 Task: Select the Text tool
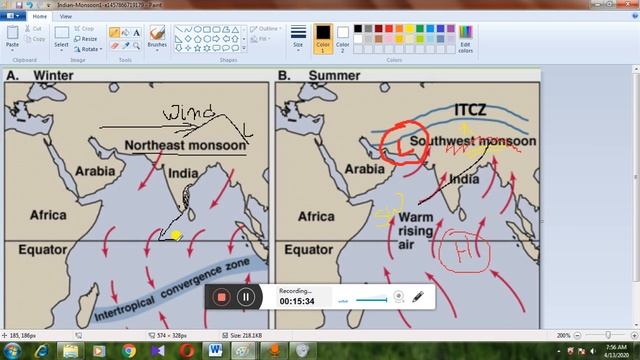[x=136, y=32]
